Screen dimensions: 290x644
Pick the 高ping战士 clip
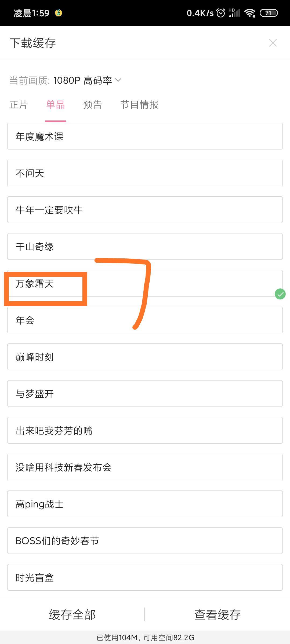(x=145, y=504)
